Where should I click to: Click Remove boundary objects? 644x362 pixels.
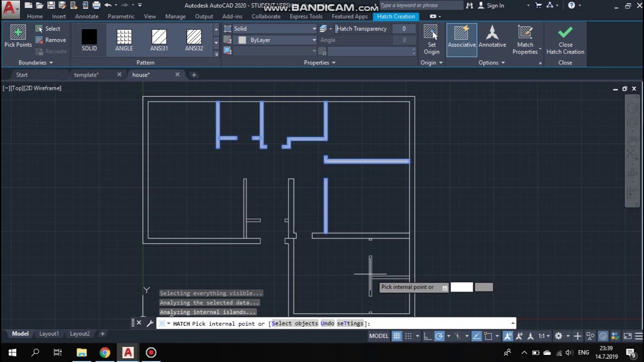click(51, 40)
